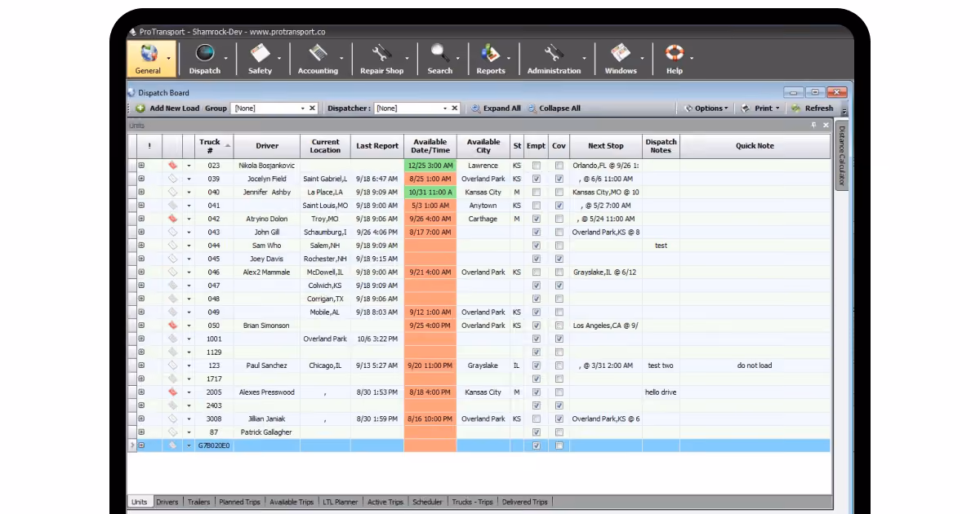Image resolution: width=980 pixels, height=514 pixels.
Task: Open the Windows toolbar icon
Action: tap(621, 54)
